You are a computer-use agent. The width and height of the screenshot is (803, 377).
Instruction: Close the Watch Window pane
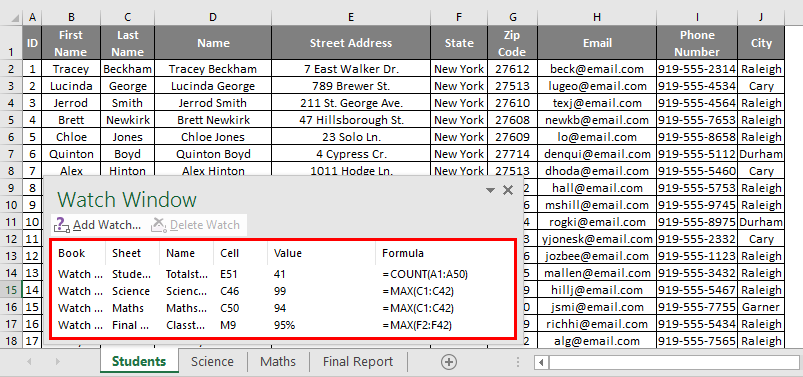coord(508,190)
